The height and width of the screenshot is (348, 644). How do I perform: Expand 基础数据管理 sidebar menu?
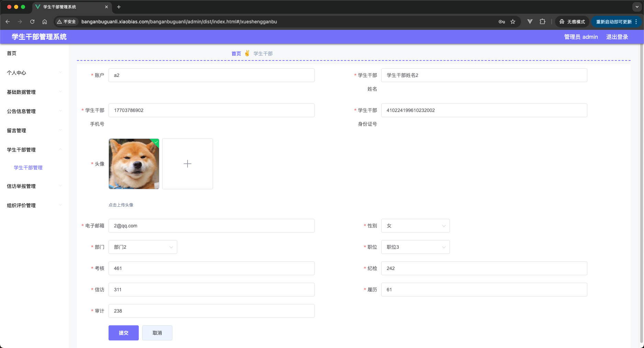(34, 92)
